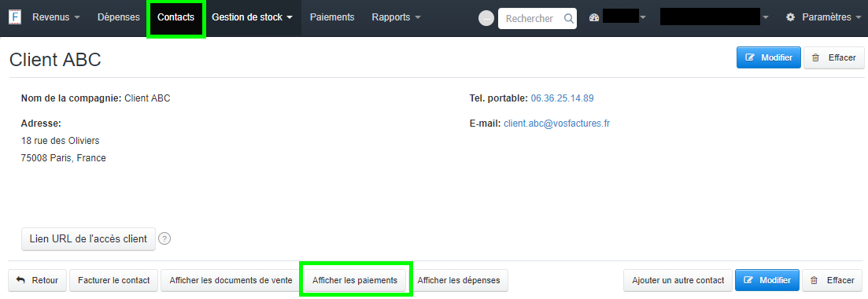Image resolution: width=868 pixels, height=299 pixels.
Task: Click the magnifier search icon
Action: click(568, 18)
